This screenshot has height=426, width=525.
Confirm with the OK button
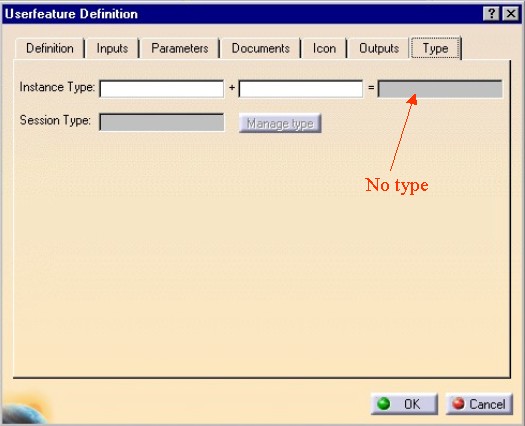tap(404, 404)
